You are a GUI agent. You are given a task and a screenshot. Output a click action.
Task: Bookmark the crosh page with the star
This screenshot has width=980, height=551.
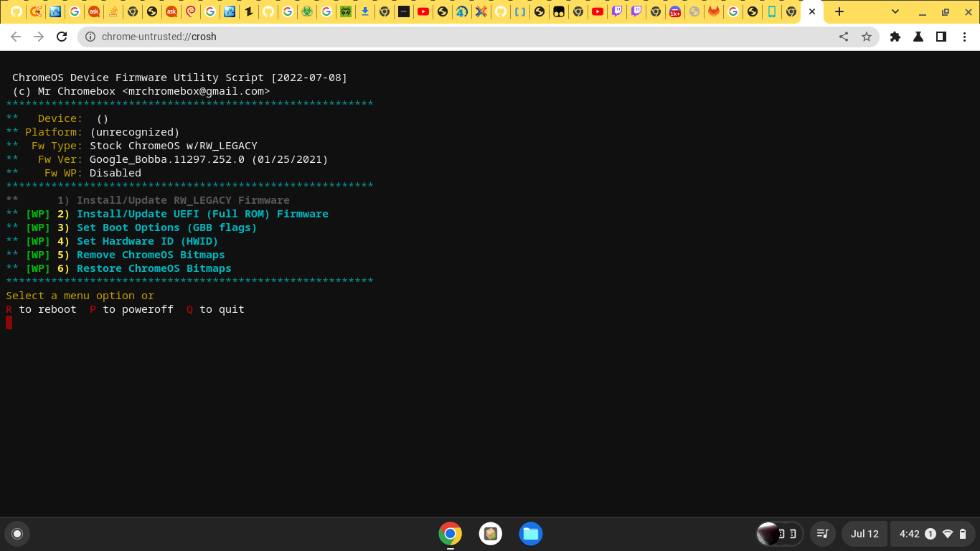click(x=867, y=36)
